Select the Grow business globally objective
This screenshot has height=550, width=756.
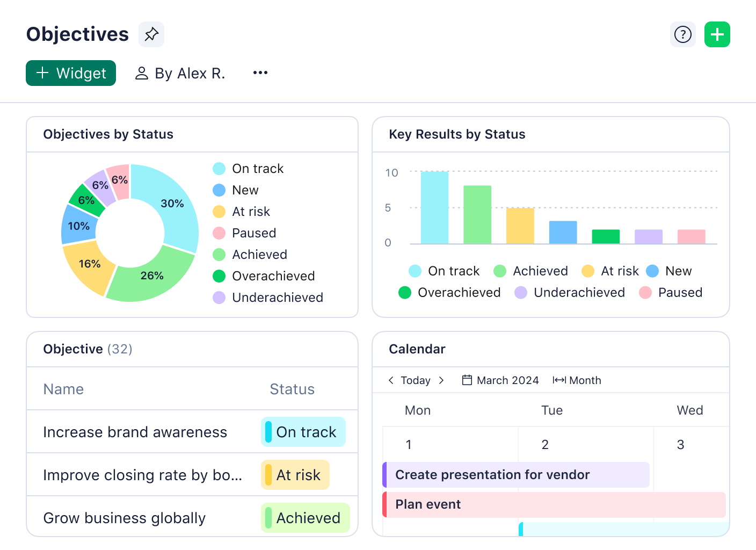point(124,517)
